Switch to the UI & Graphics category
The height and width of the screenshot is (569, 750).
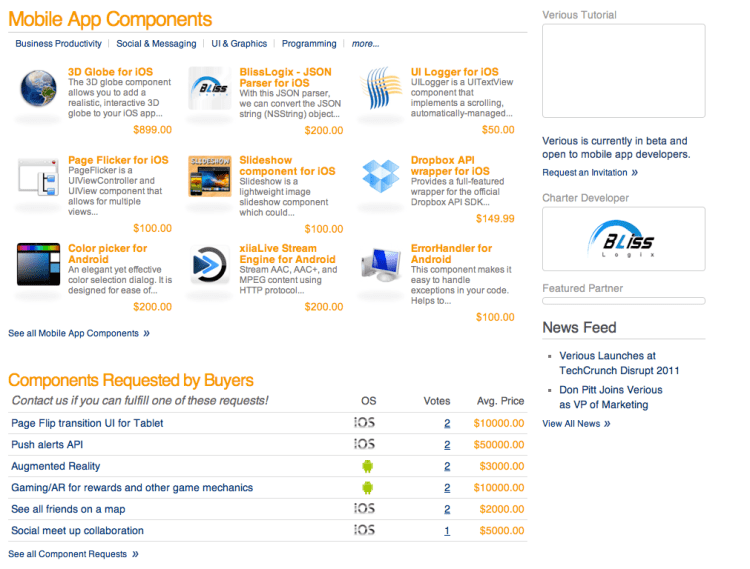(x=239, y=44)
